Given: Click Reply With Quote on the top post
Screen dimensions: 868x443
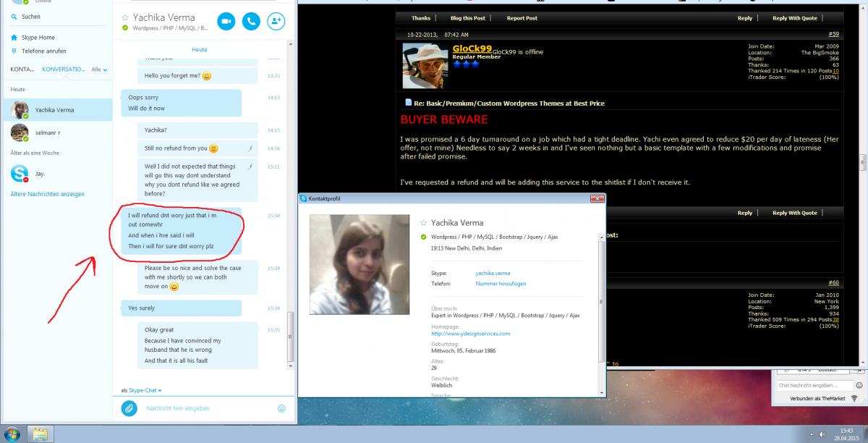Looking at the screenshot, I should (x=795, y=18).
